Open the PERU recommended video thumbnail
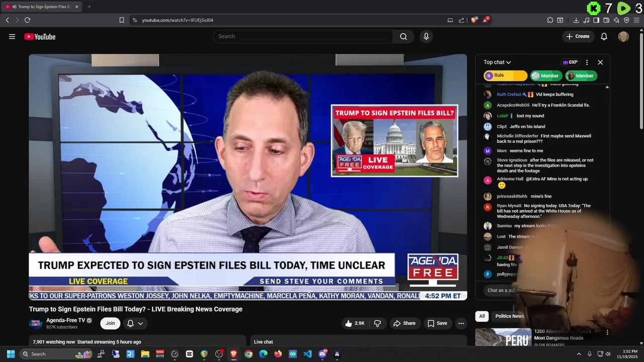Viewport: 644px width, 362px height. click(503, 337)
